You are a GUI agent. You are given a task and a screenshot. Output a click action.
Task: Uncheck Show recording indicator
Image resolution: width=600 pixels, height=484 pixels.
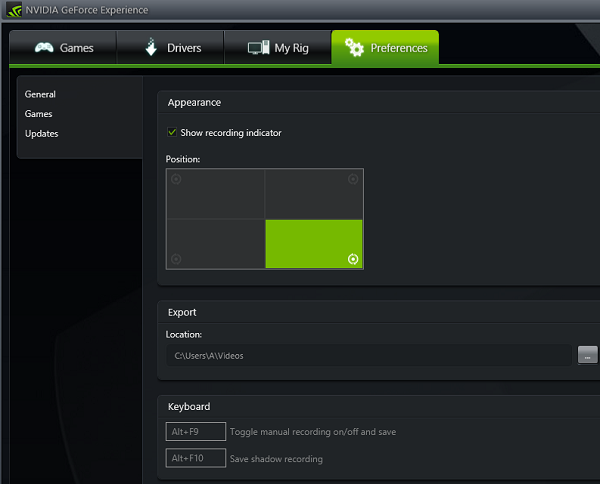pyautogui.click(x=172, y=133)
